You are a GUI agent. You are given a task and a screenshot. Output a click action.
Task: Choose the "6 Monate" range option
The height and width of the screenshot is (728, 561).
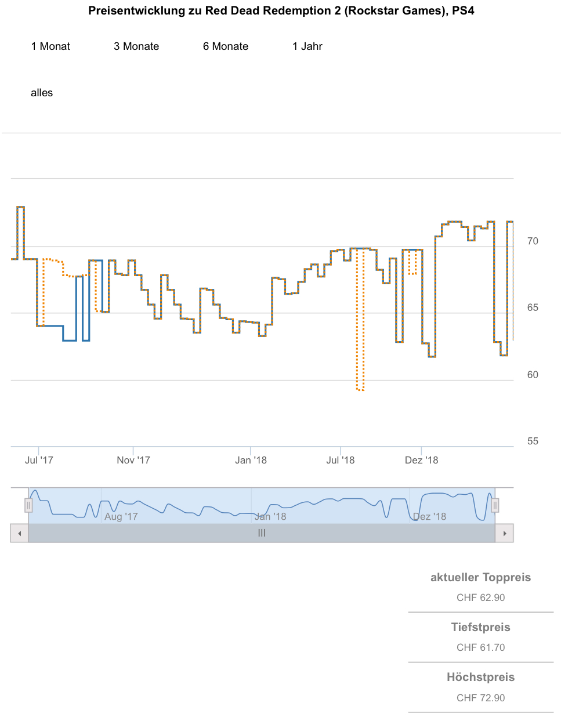tap(226, 46)
